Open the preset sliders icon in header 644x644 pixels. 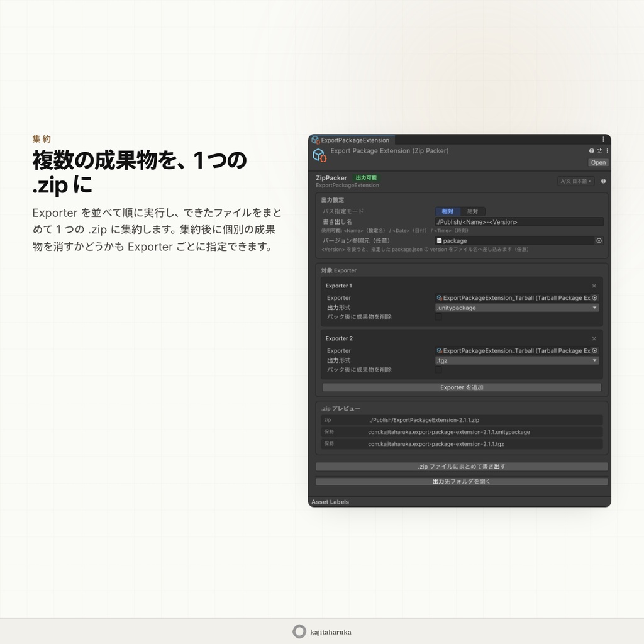point(599,151)
